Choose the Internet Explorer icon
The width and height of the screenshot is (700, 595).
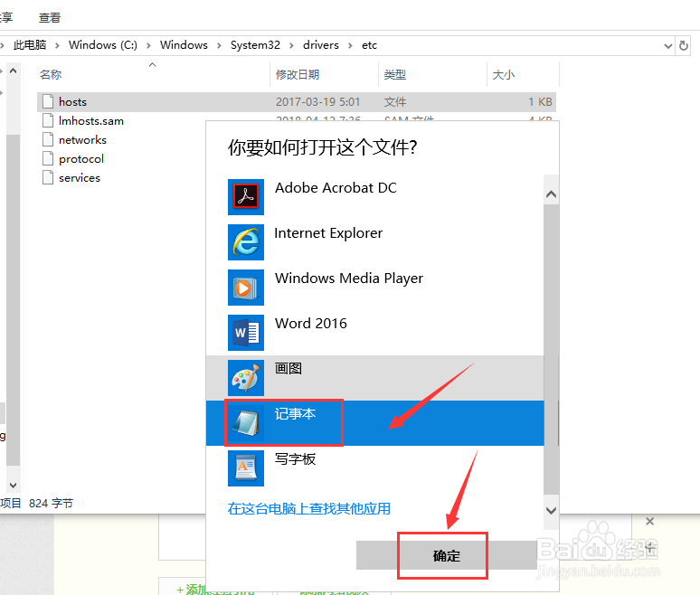(245, 242)
